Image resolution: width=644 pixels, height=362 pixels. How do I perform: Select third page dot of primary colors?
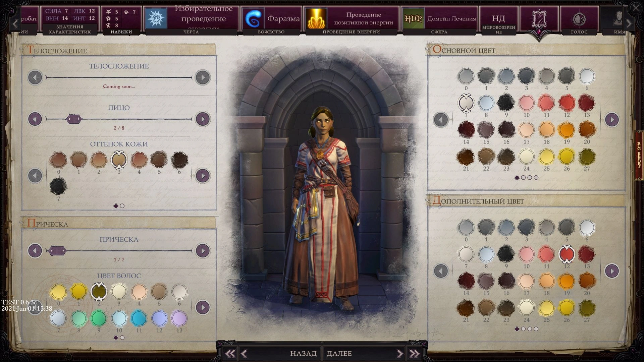[x=530, y=178]
